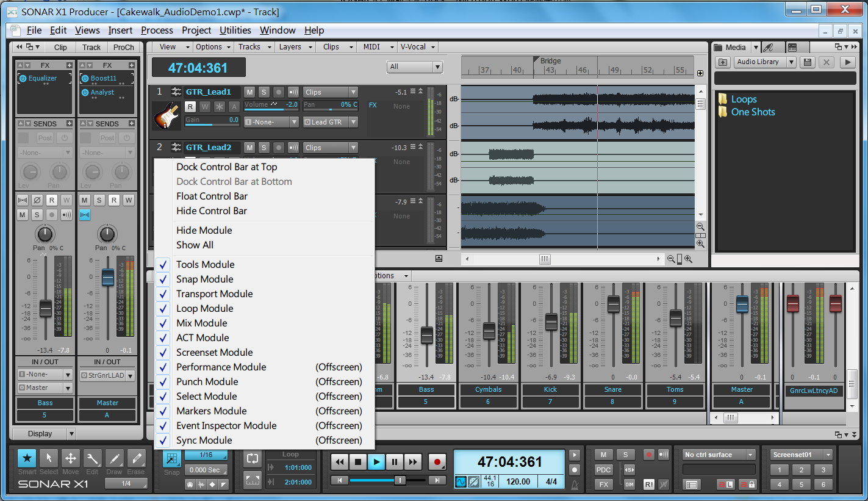Image resolution: width=868 pixels, height=501 pixels.
Task: Open Tracks menu in Track view
Action: (254, 47)
